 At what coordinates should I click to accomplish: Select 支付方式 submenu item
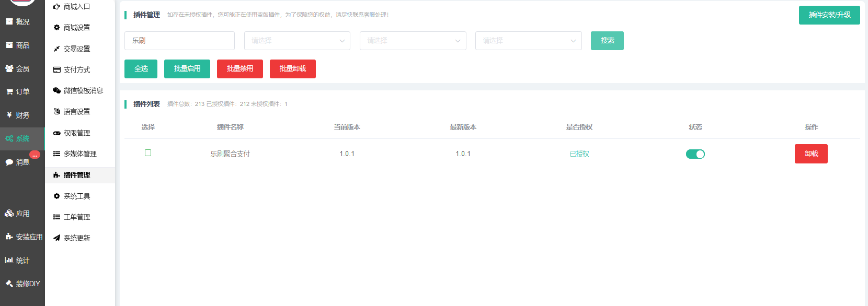(x=77, y=69)
